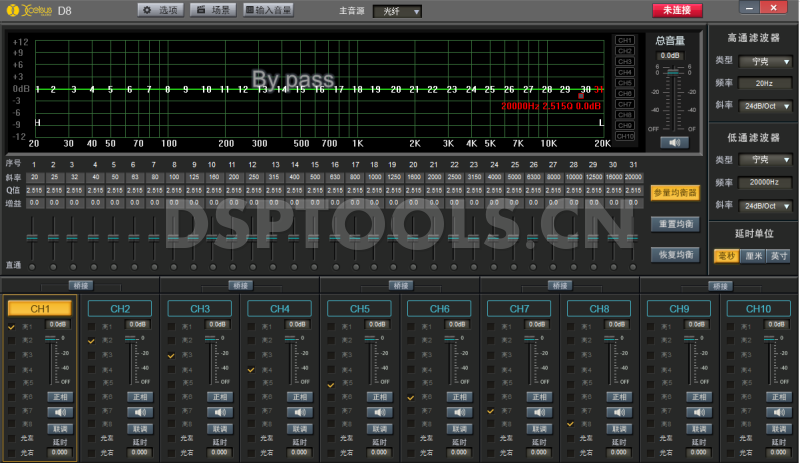Toggle the CH8 speaker mute icon

pyautogui.click(x=620, y=411)
